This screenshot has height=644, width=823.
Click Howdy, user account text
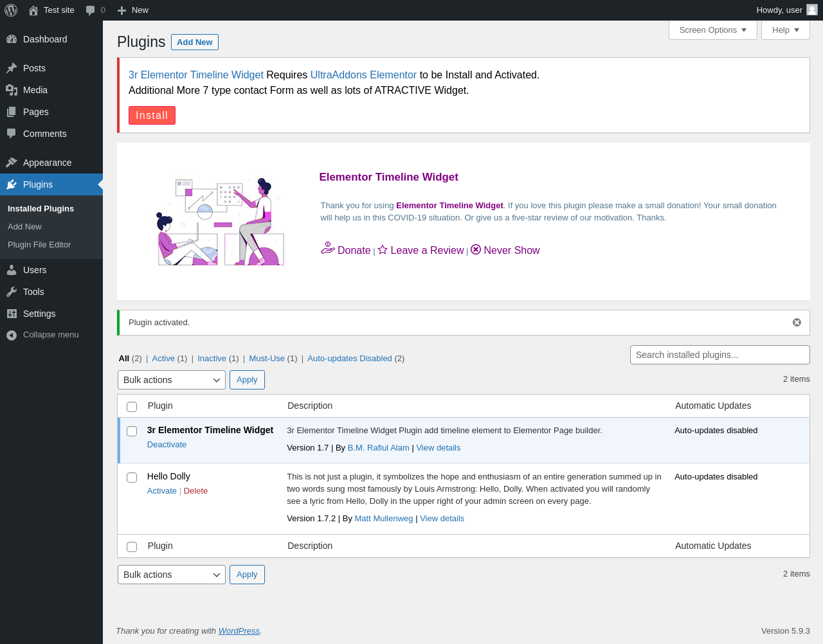point(779,10)
